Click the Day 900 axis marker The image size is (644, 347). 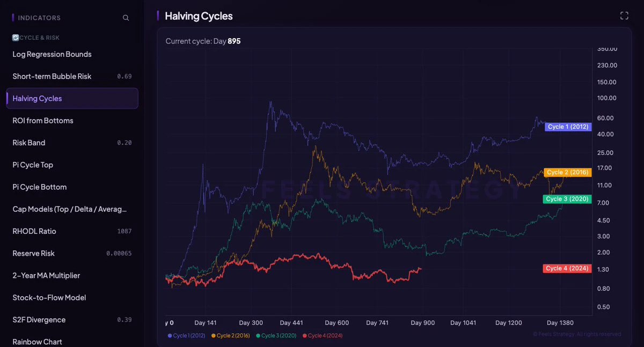click(423, 323)
